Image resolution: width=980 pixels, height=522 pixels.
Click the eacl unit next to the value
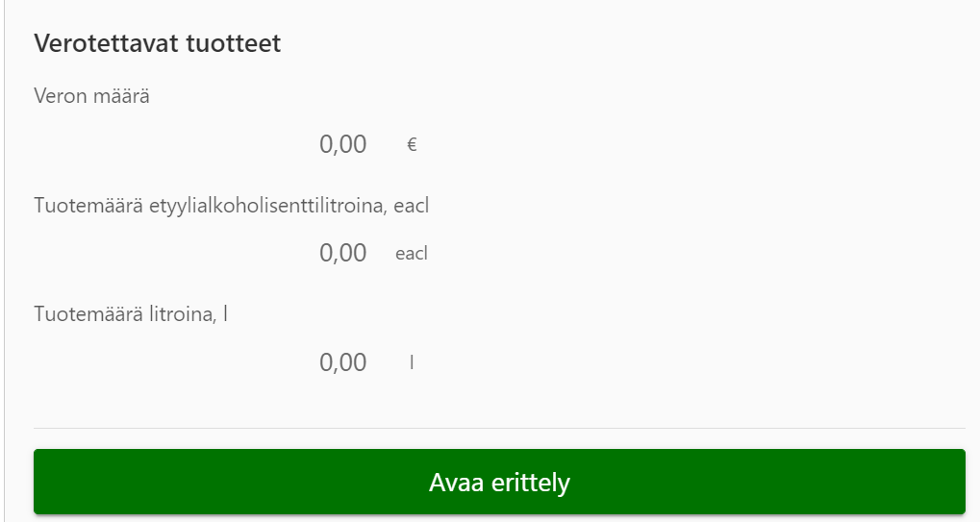click(x=412, y=254)
